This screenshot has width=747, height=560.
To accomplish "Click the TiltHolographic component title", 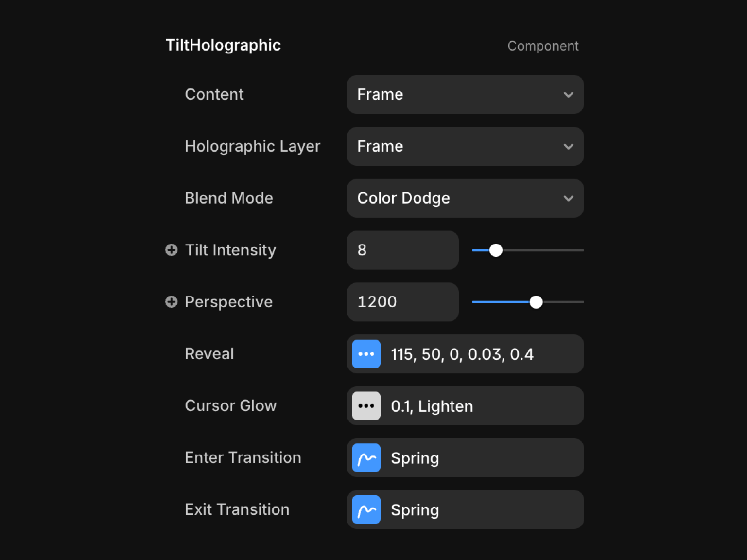I will pyautogui.click(x=223, y=45).
